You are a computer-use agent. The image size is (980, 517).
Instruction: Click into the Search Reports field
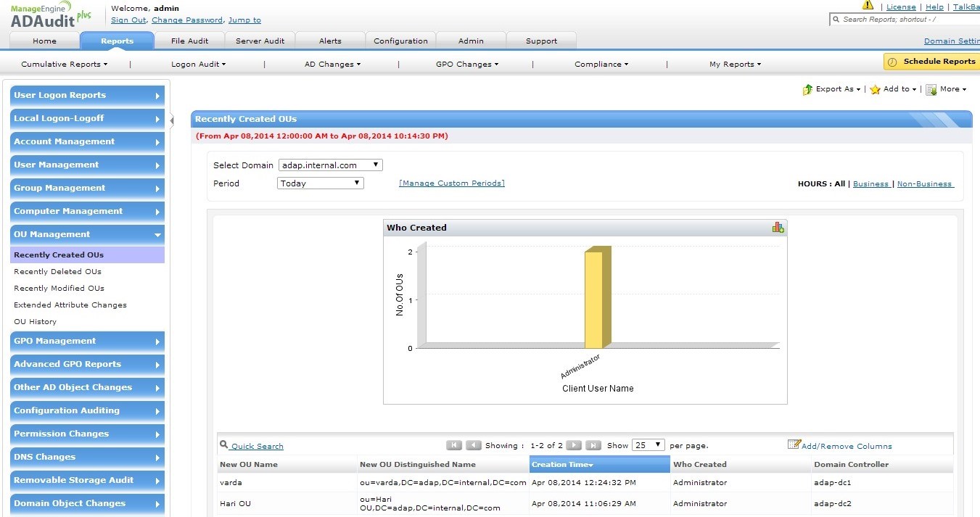pos(907,20)
